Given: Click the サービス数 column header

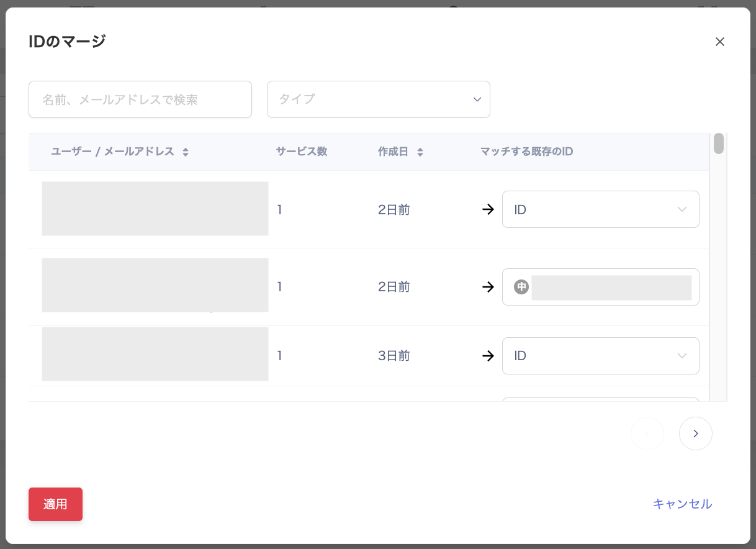Looking at the screenshot, I should click(x=302, y=152).
